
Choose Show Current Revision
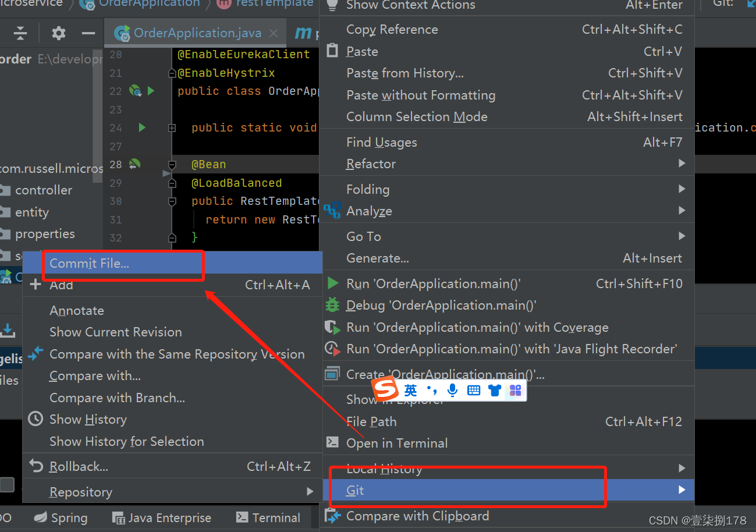click(172, 332)
